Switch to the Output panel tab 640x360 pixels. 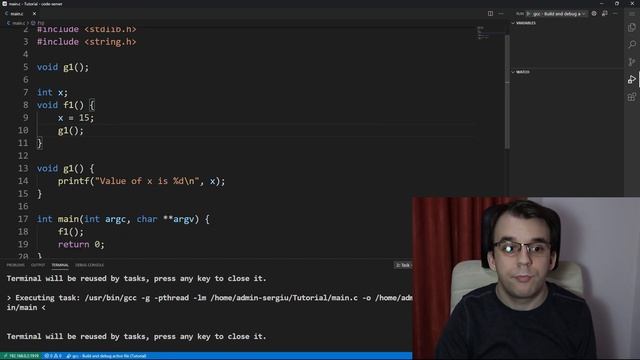point(38,265)
